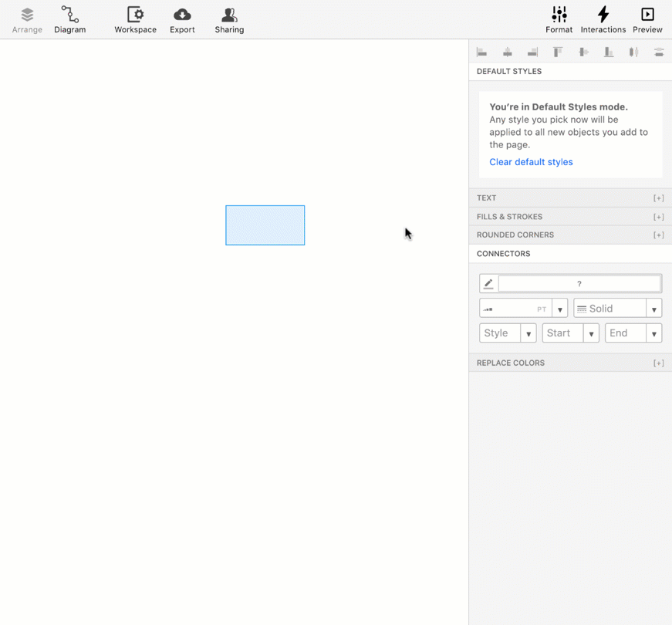
Task: Click the align bottom edges icon
Action: (x=608, y=52)
